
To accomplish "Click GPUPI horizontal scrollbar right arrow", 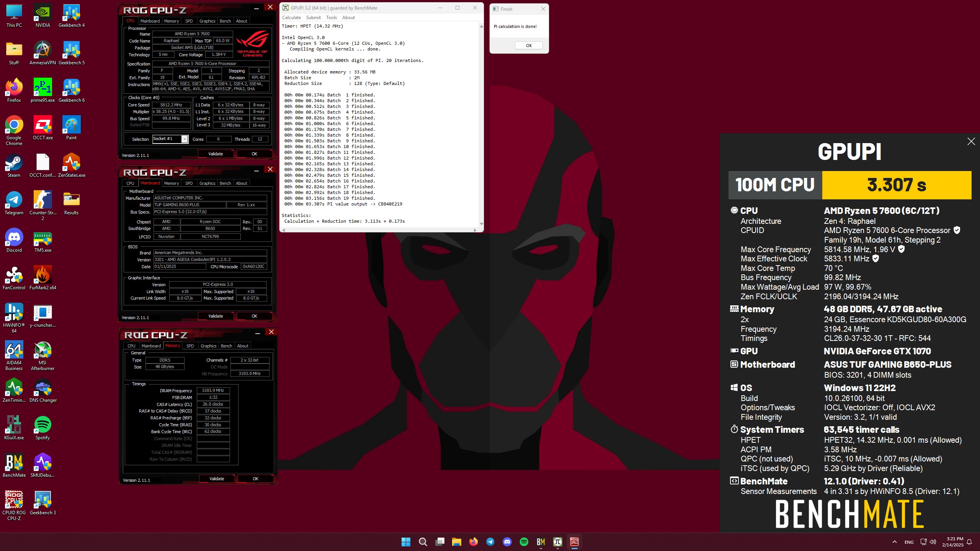I will click(x=475, y=230).
